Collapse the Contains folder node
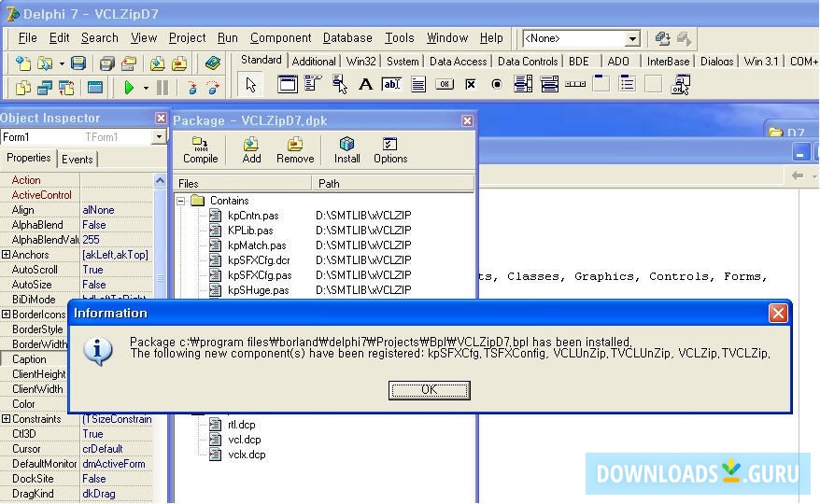820x504 pixels. 180,201
